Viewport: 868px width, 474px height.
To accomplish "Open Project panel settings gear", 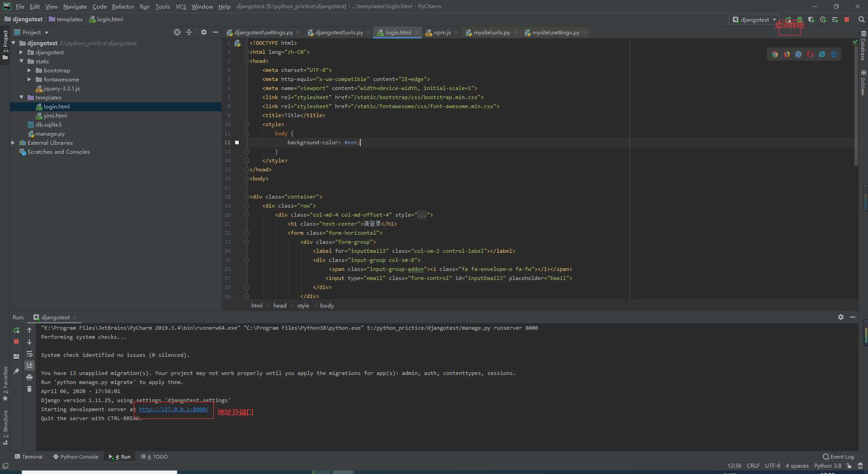I will pyautogui.click(x=204, y=32).
